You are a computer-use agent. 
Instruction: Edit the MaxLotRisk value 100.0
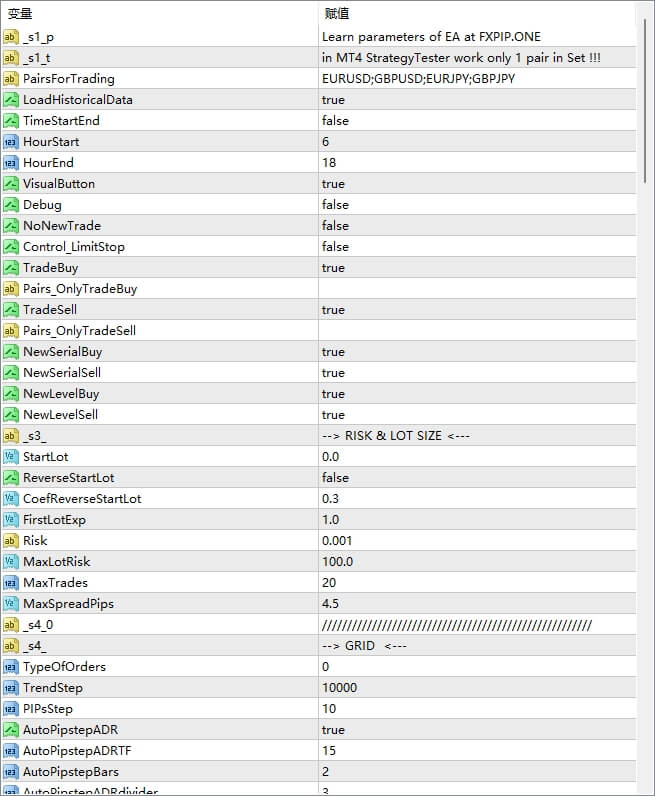tap(337, 561)
